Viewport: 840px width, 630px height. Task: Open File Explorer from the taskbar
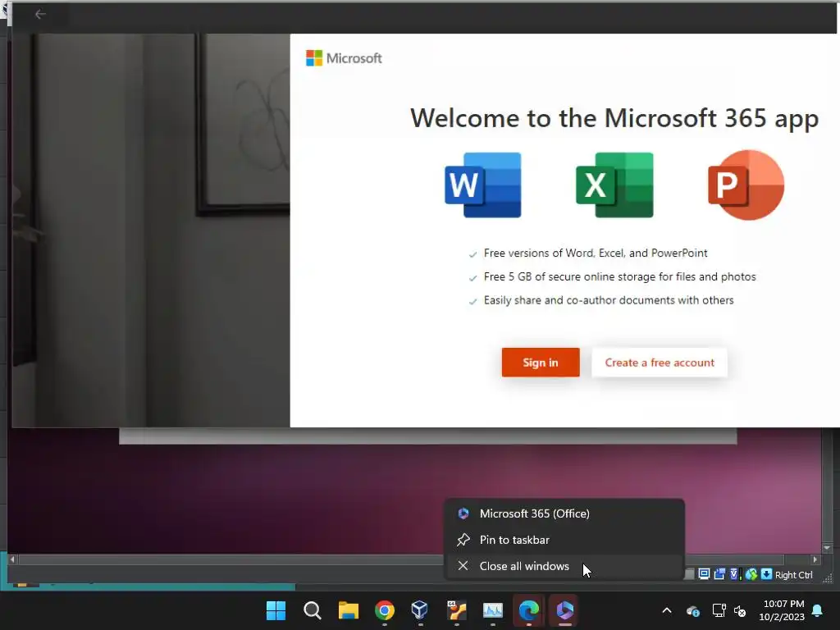(x=348, y=610)
